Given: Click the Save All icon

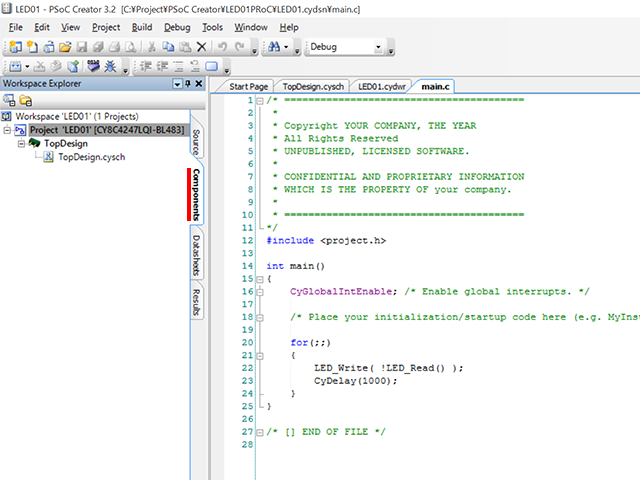Looking at the screenshot, I should click(x=98, y=47).
